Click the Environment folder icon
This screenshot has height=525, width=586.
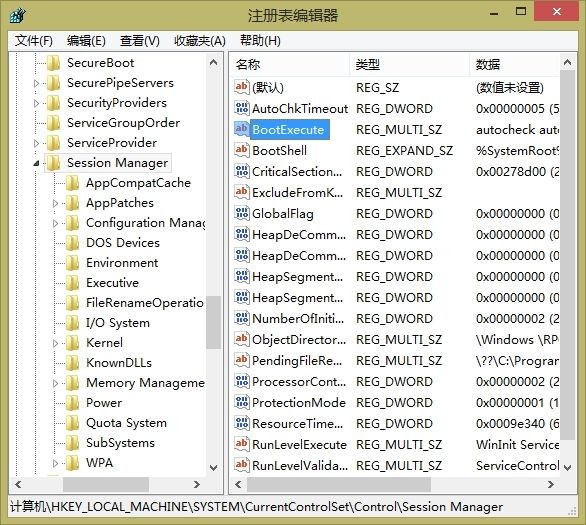point(73,263)
